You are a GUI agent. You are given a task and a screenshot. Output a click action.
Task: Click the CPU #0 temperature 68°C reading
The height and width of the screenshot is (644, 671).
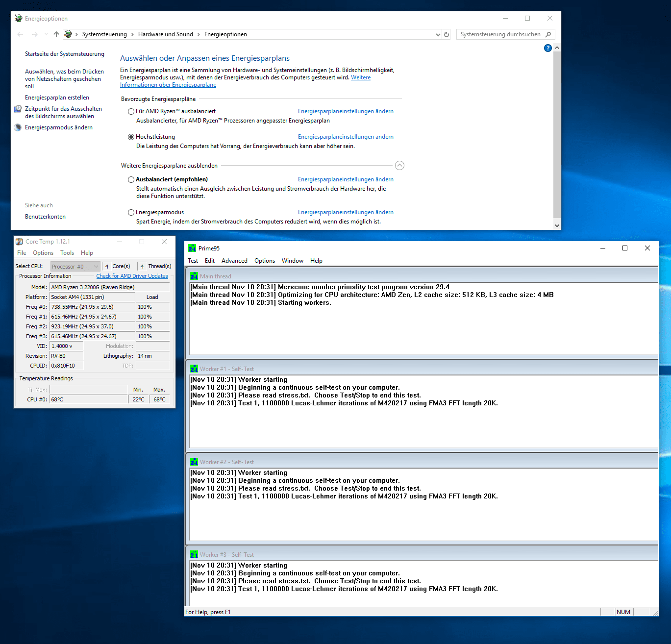tap(88, 399)
